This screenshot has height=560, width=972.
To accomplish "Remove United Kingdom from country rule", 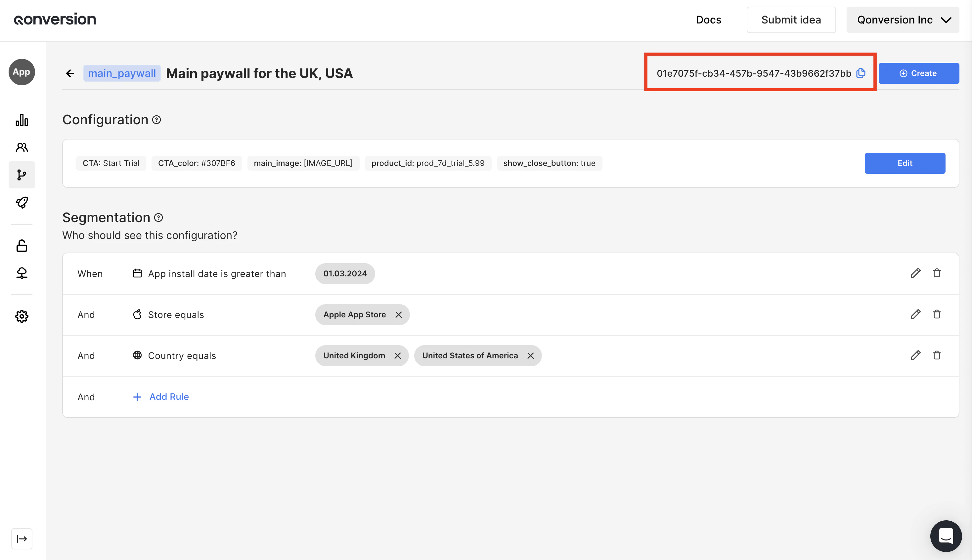I will (x=397, y=356).
